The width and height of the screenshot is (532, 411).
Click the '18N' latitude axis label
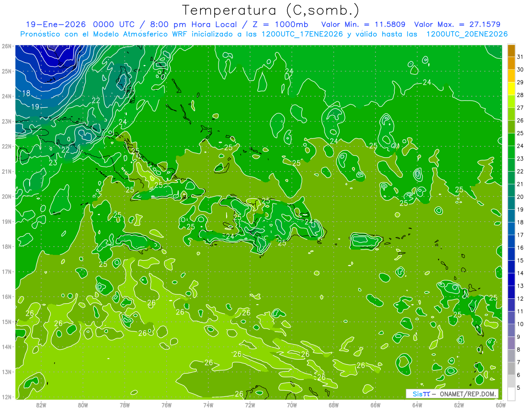click(x=7, y=247)
